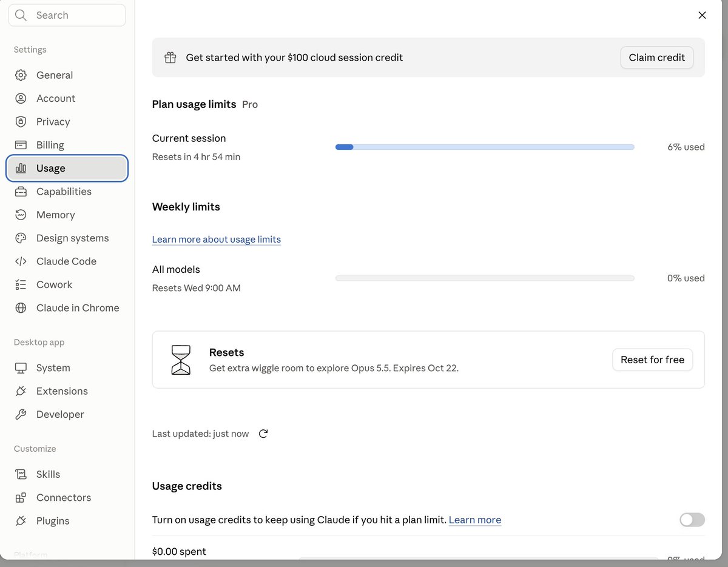
Task: Click the magnifier icon in Search
Action: [x=21, y=15]
